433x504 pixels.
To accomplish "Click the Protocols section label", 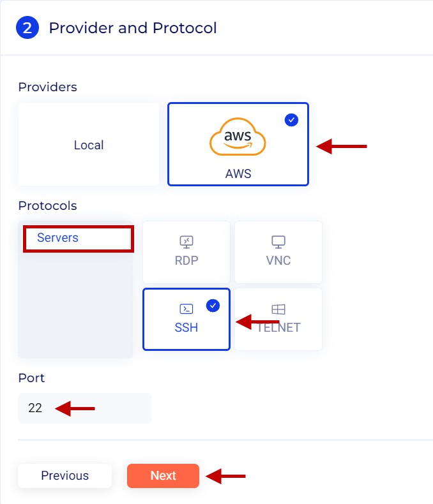I will pos(48,205).
